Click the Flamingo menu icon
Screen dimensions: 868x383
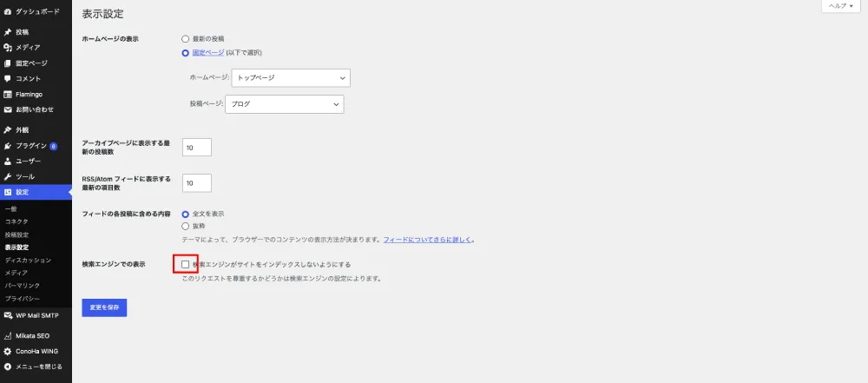click(x=8, y=94)
